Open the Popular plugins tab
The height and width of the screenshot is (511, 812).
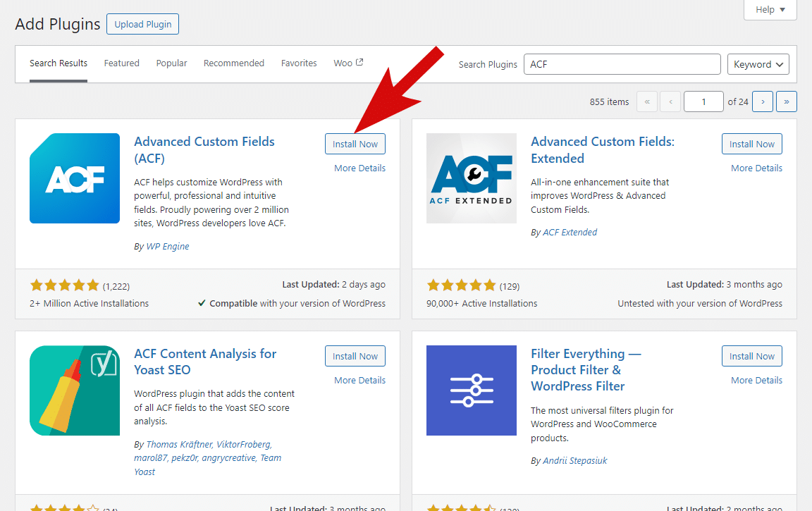pos(171,63)
